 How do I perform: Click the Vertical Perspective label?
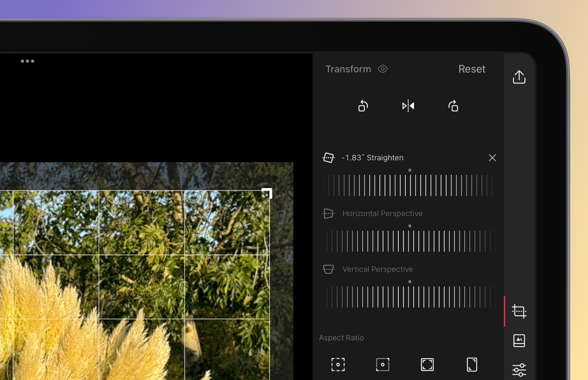[378, 269]
